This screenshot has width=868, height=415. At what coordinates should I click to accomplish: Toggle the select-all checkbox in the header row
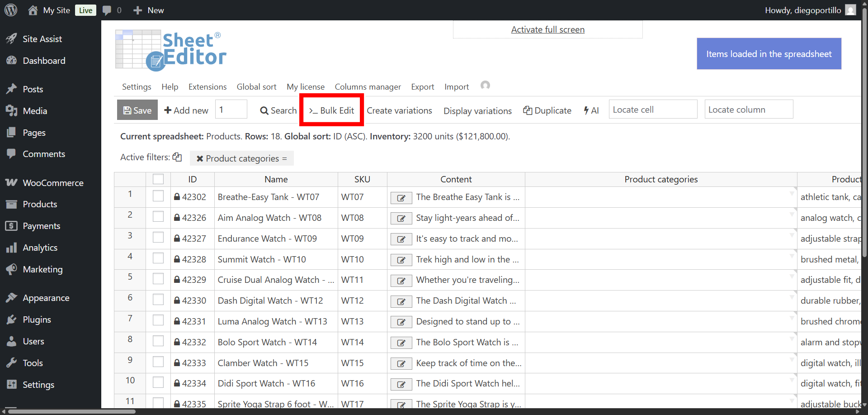(x=158, y=179)
